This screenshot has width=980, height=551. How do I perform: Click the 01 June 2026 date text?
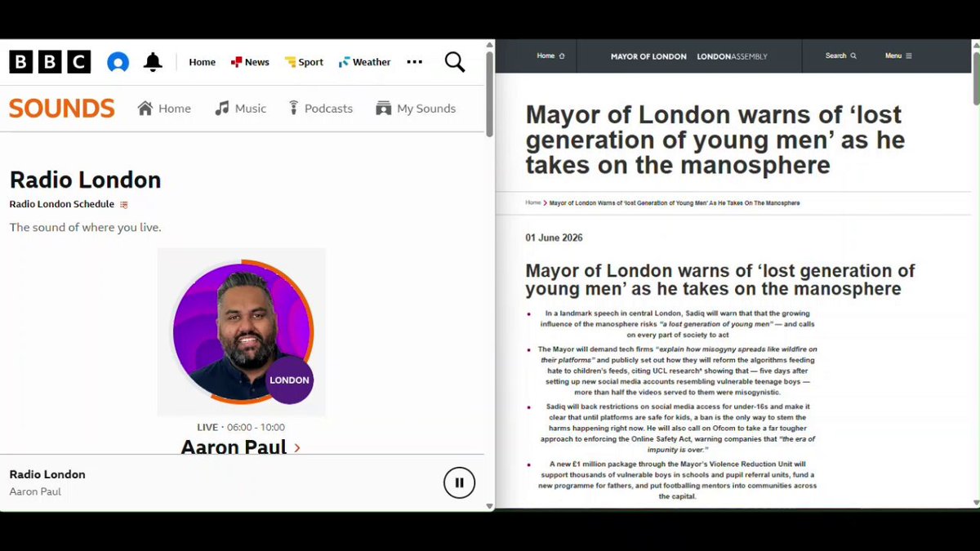pyautogui.click(x=554, y=238)
